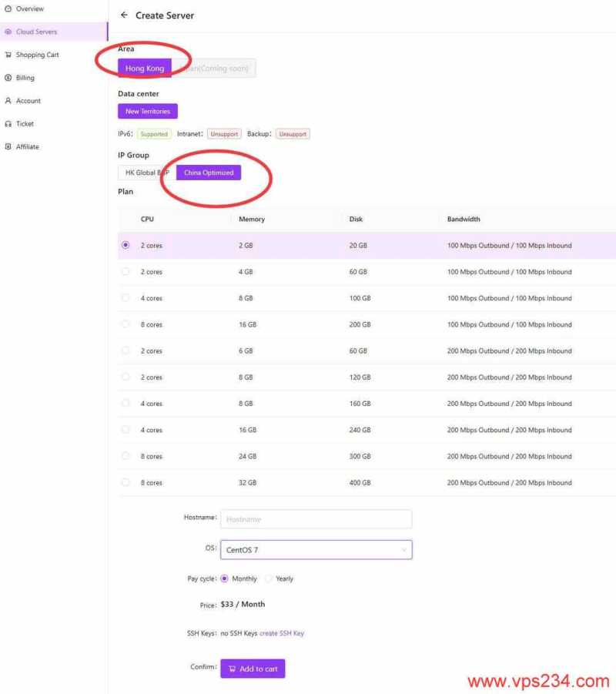Image resolution: width=616 pixels, height=694 pixels.
Task: Select the Monthly pay cycle option
Action: [x=225, y=578]
